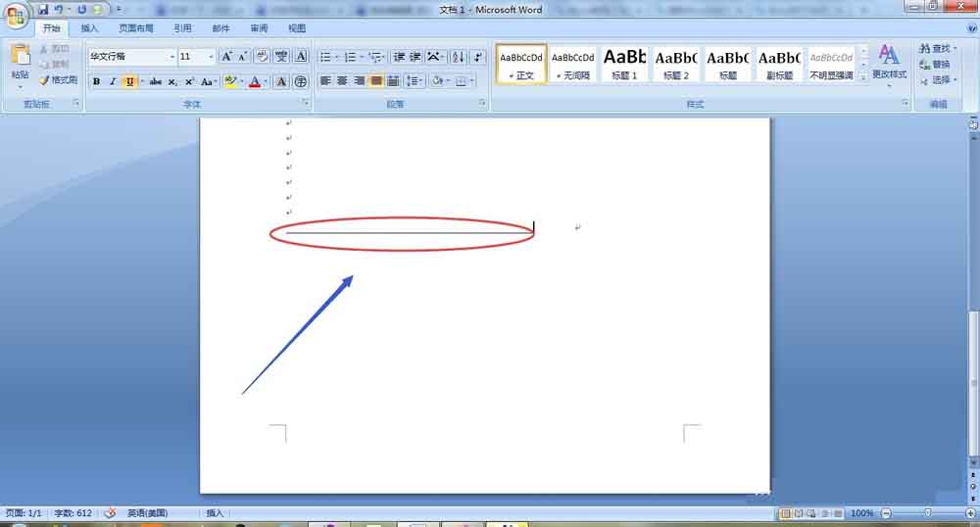
Task: Apply the 标题 2 (Heading 2) style
Action: (676, 64)
